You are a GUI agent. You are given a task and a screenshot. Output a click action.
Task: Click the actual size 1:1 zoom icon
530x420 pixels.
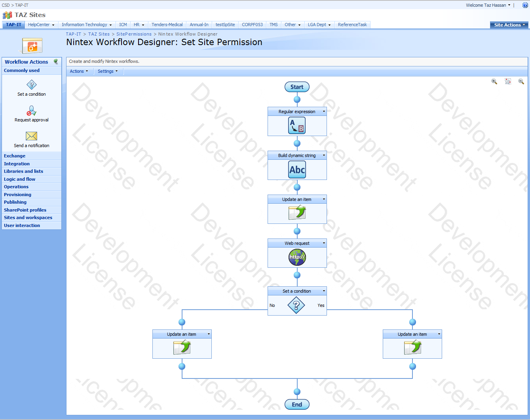(x=508, y=81)
